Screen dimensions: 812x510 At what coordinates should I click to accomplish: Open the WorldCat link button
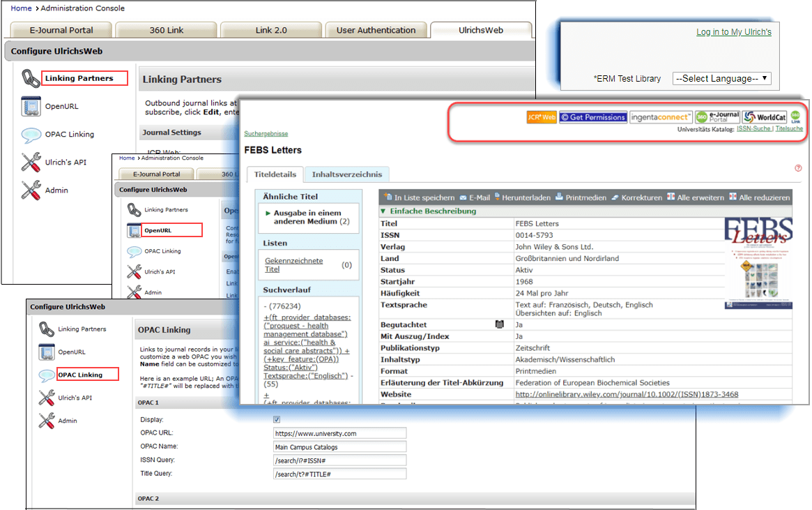pos(765,117)
